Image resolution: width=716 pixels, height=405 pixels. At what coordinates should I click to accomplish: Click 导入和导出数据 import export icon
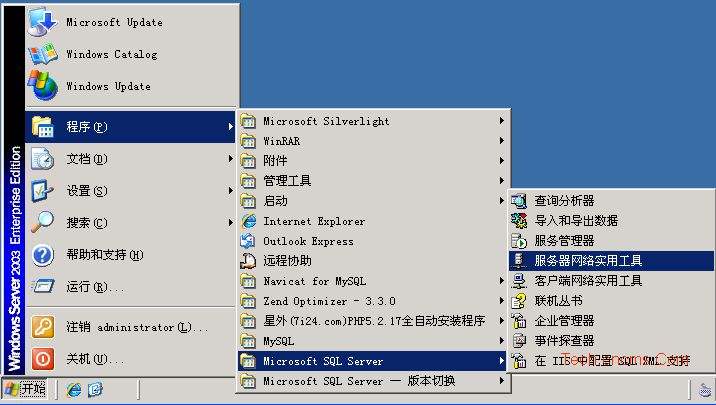(519, 221)
